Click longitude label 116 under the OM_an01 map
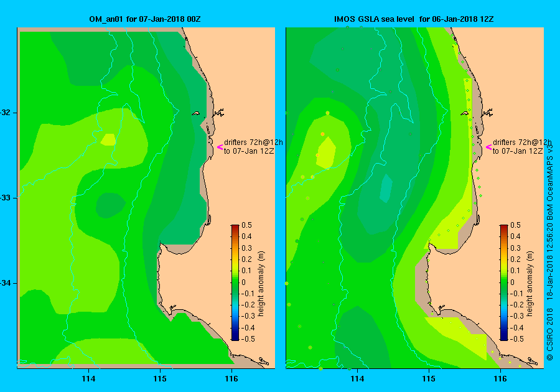This screenshot has height=392, width=560. tap(231, 379)
